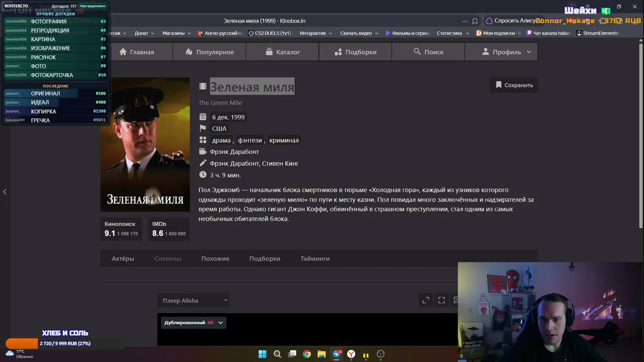The height and width of the screenshot is (362, 644).
Task: Click the pencil icon beside writers
Action: (203, 163)
